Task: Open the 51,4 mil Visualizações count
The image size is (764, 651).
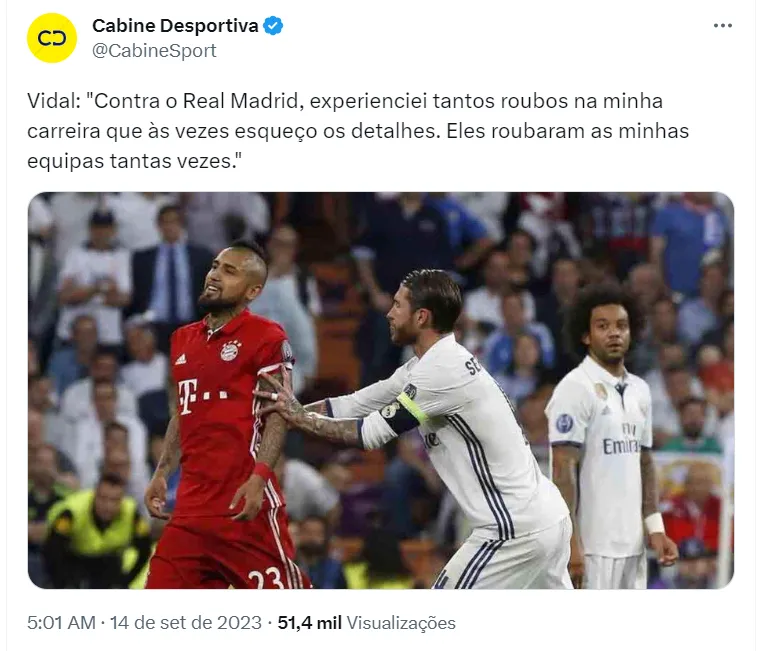Action: tap(366, 623)
